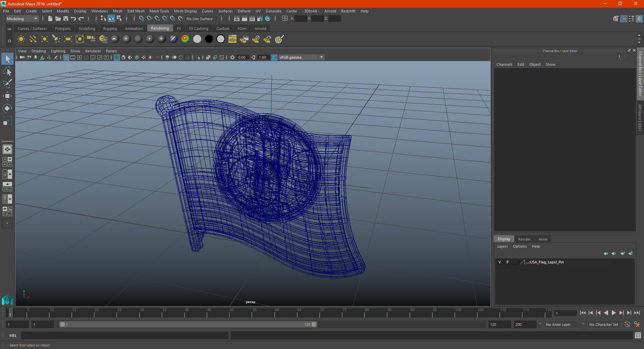Open the Render View clapperboard icon
Viewport: 644px width, 349px height.
click(x=237, y=19)
